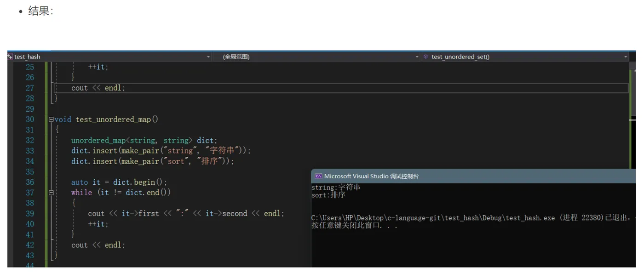This screenshot has height=273, width=644.
Task: Open the test_hash project dropdown
Action: click(109, 57)
